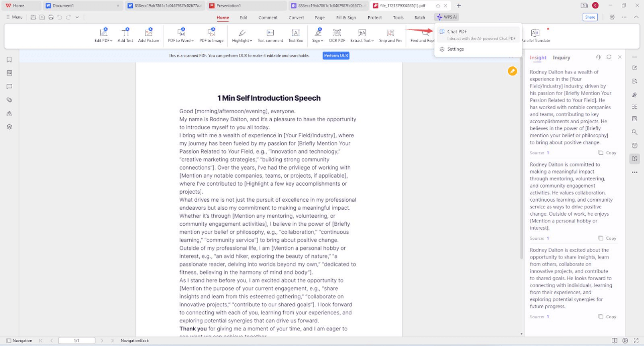Refresh the AI Insight panel

click(x=609, y=57)
